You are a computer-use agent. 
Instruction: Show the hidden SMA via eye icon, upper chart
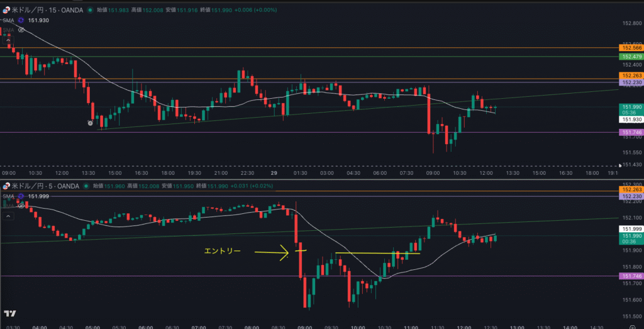tap(21, 30)
